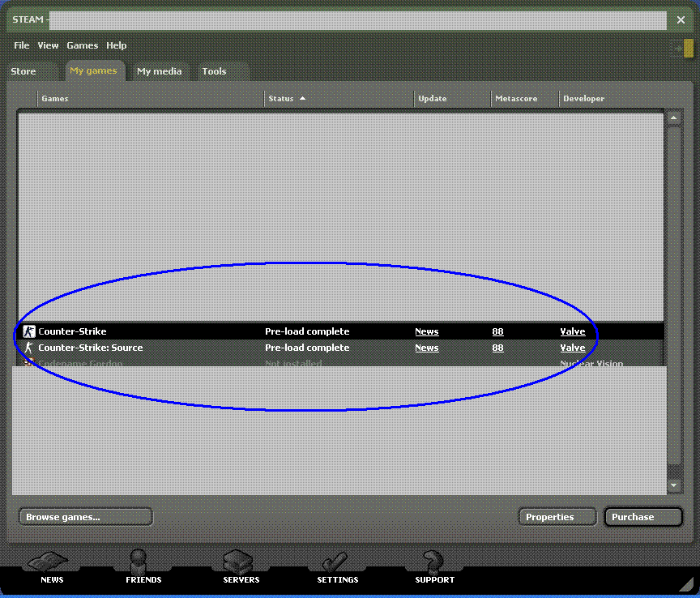Open the Friends list icon
The height and width of the screenshot is (598, 700).
click(139, 562)
